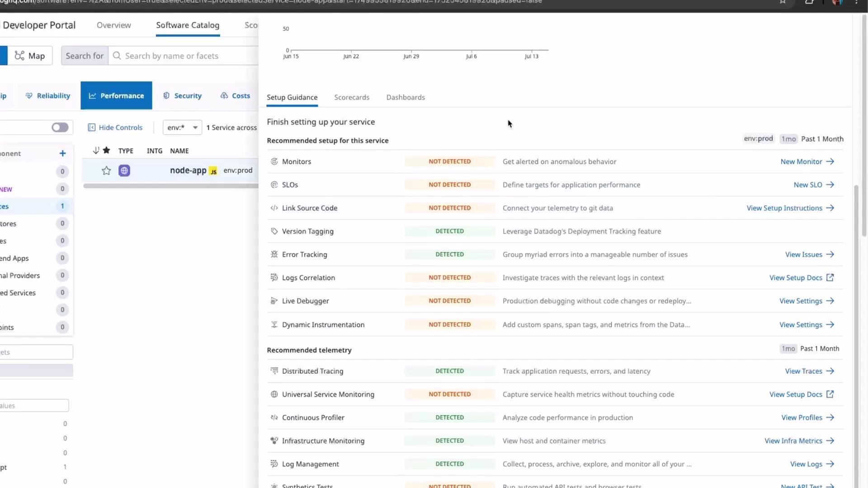Switch to the Performance view
The width and height of the screenshot is (868, 488).
(x=116, y=95)
